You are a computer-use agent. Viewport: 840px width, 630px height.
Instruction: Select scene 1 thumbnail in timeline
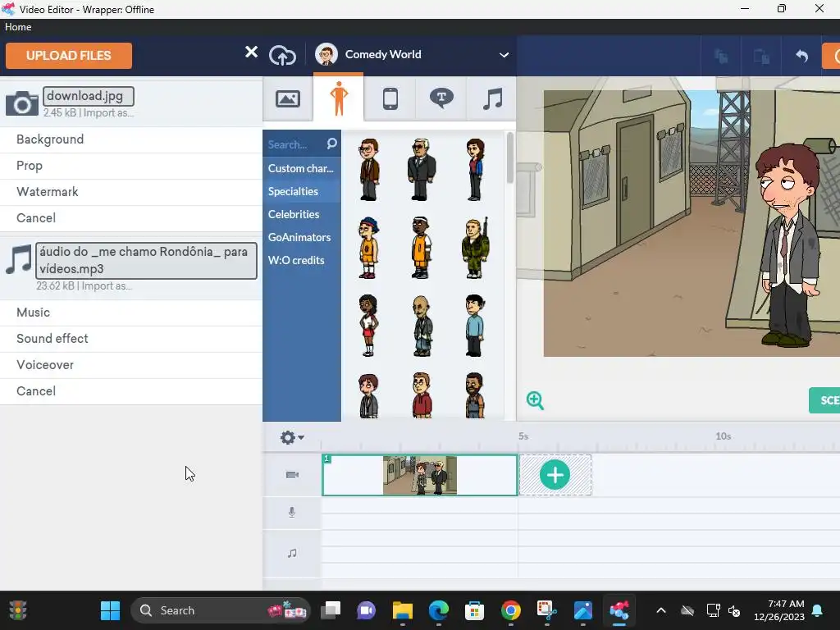419,475
